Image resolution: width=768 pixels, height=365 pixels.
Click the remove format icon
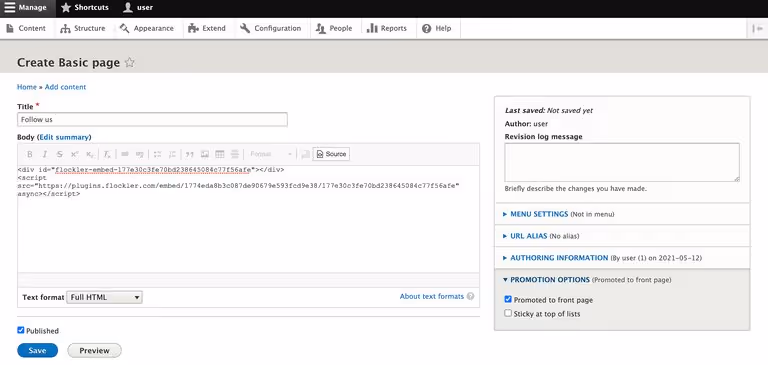(x=107, y=154)
